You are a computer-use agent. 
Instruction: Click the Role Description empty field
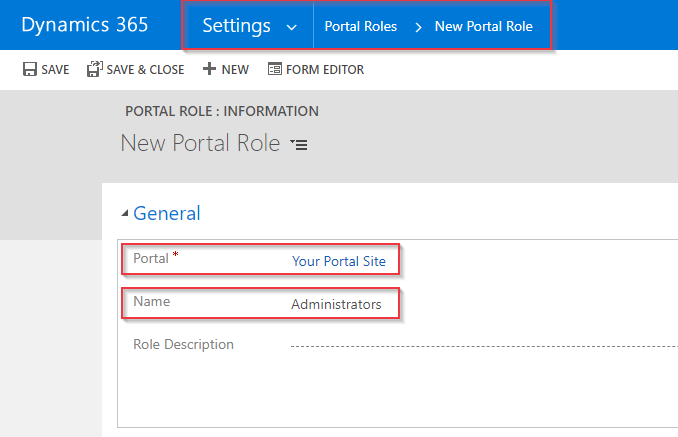point(483,346)
